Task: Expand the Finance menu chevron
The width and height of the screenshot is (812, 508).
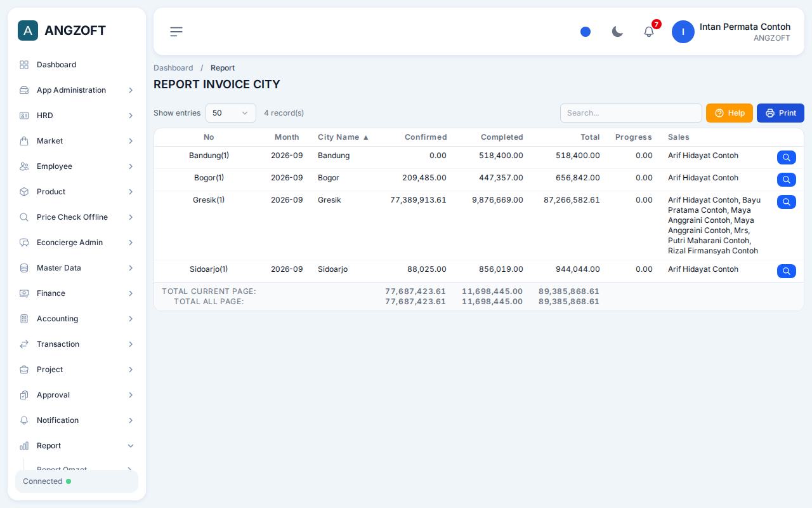Action: pos(131,293)
